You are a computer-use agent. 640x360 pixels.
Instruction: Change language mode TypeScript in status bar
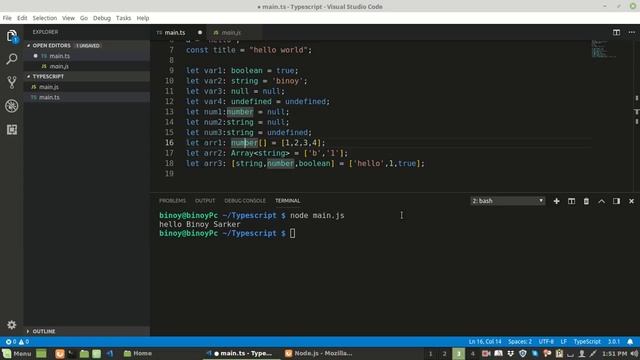[x=587, y=342]
